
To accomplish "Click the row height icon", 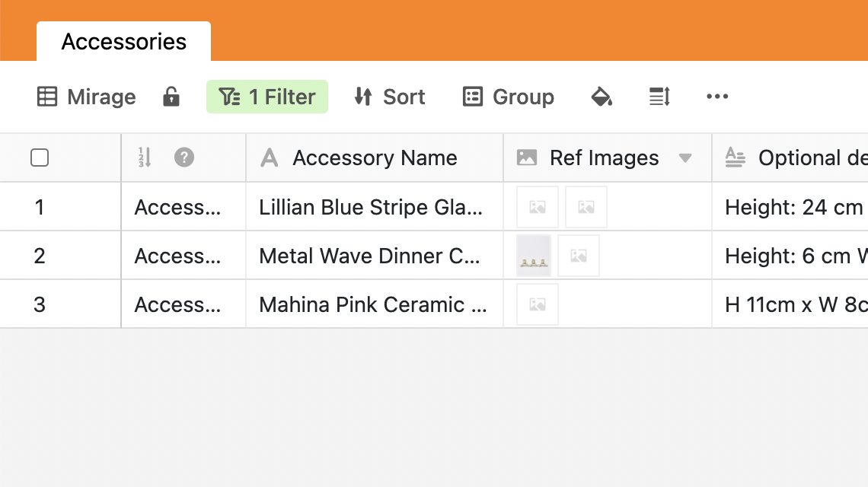I will point(659,97).
